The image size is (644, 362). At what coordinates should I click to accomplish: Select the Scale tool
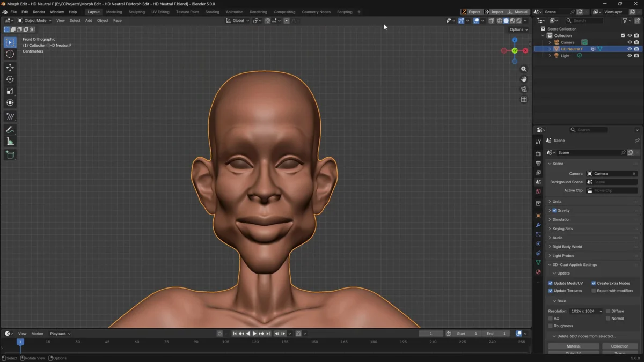click(x=10, y=91)
